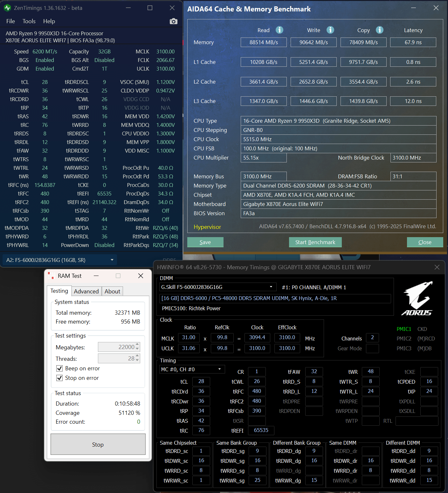Click the CPU Clock 5515.0 MHz value
Viewport: 448px width, 493px height.
[338, 139]
